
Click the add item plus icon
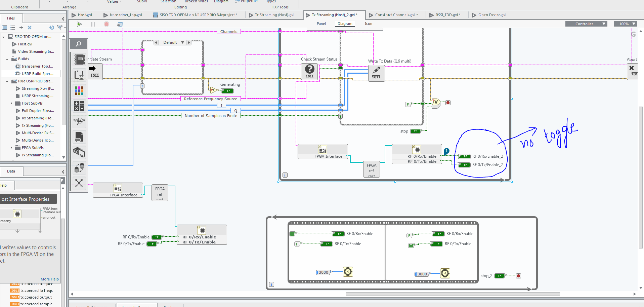pos(21,28)
